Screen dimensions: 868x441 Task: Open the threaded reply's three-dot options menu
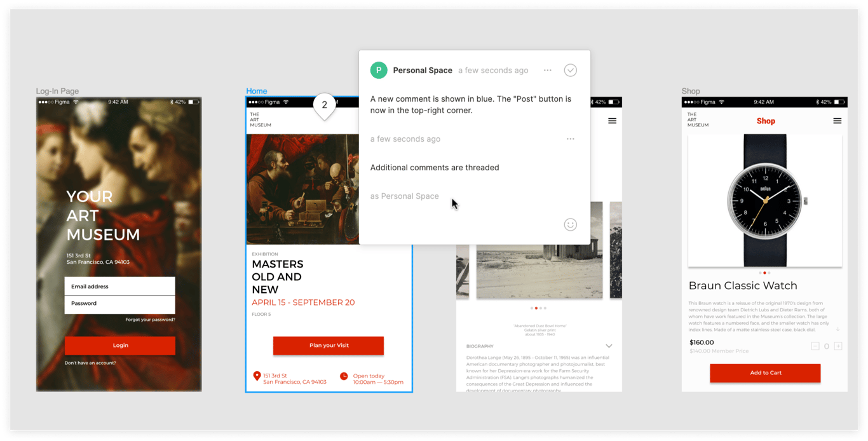pyautogui.click(x=570, y=139)
